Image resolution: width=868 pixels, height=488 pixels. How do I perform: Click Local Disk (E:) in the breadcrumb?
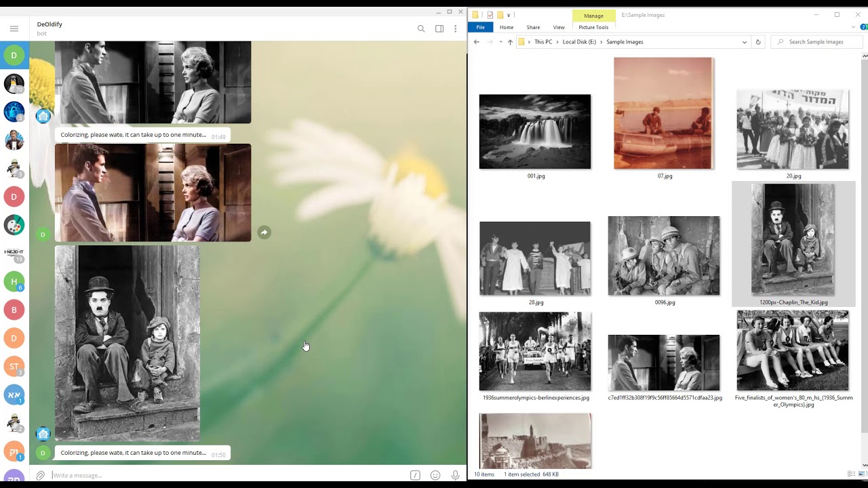[579, 42]
